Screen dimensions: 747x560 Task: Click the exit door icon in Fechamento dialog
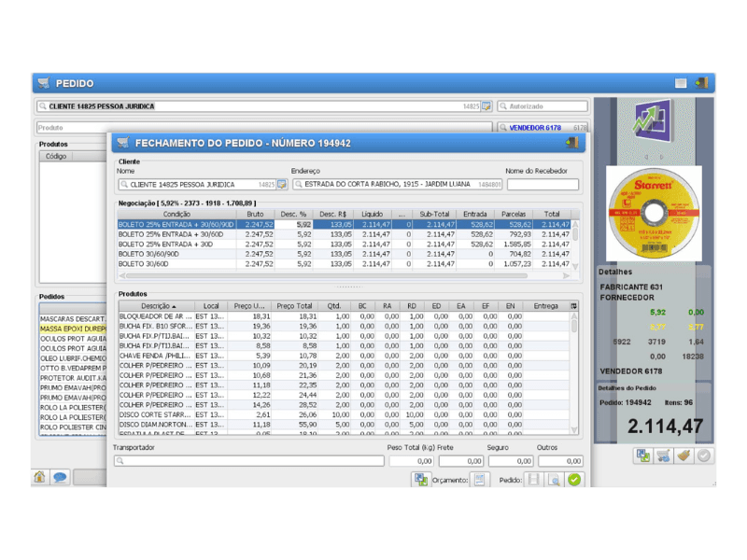point(571,143)
